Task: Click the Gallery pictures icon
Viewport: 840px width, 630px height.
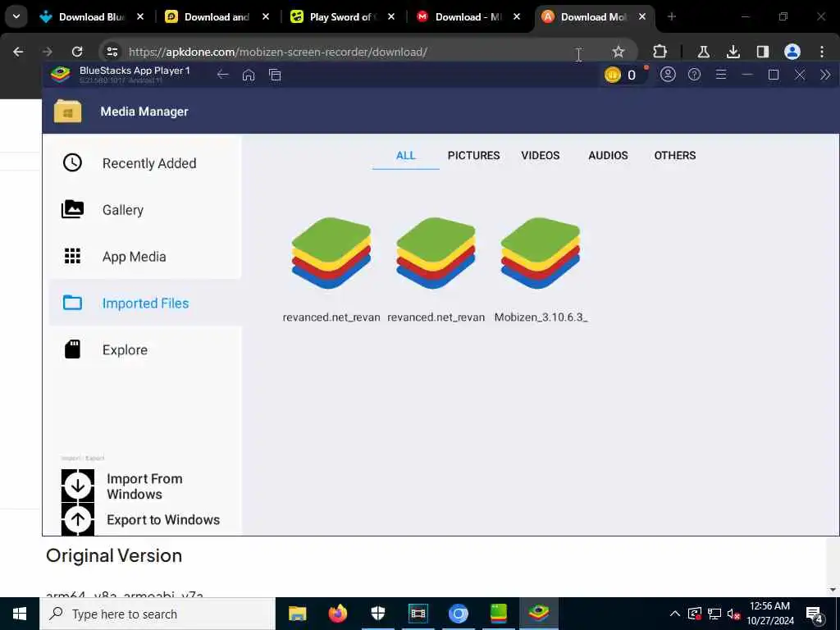Action: (72, 209)
